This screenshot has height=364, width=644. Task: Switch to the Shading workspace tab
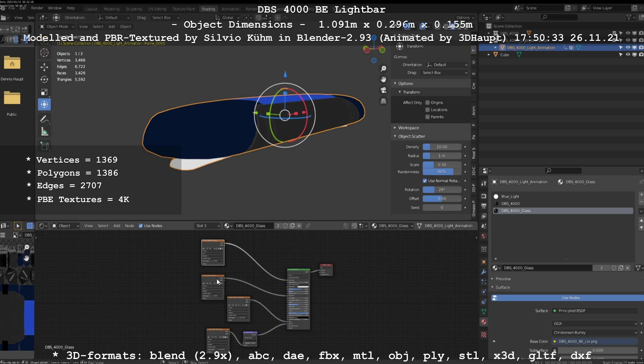[208, 9]
